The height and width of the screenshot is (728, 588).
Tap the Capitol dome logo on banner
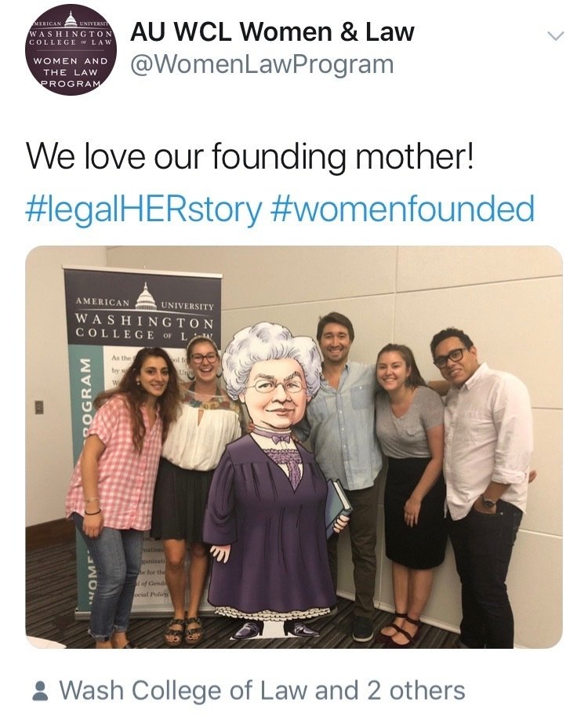(x=146, y=297)
